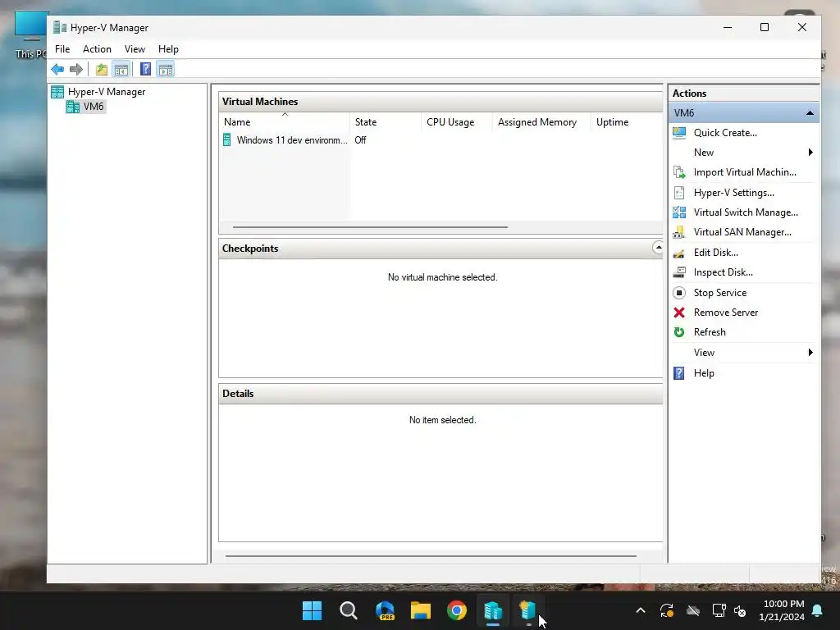Click Edit Disk action
Viewport: 840px width, 630px height.
715,253
